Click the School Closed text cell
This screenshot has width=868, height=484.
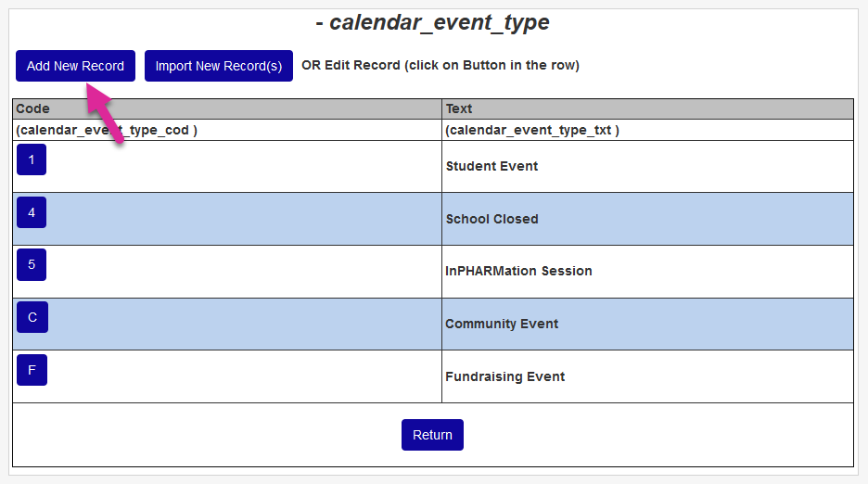(491, 219)
